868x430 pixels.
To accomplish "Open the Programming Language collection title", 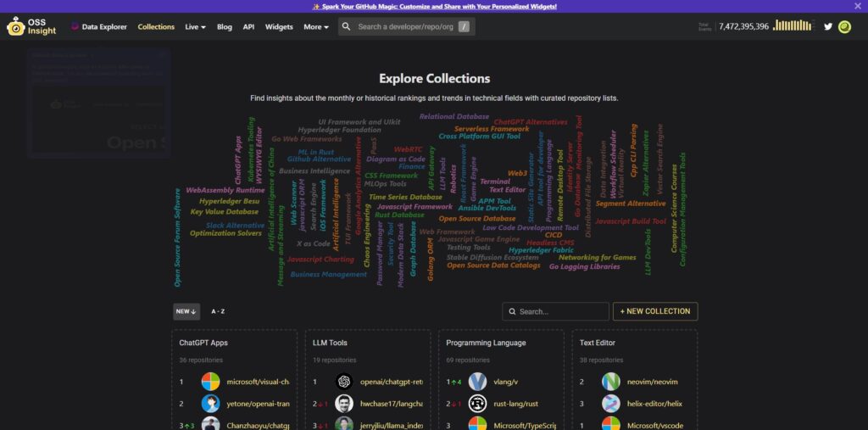I will 486,343.
